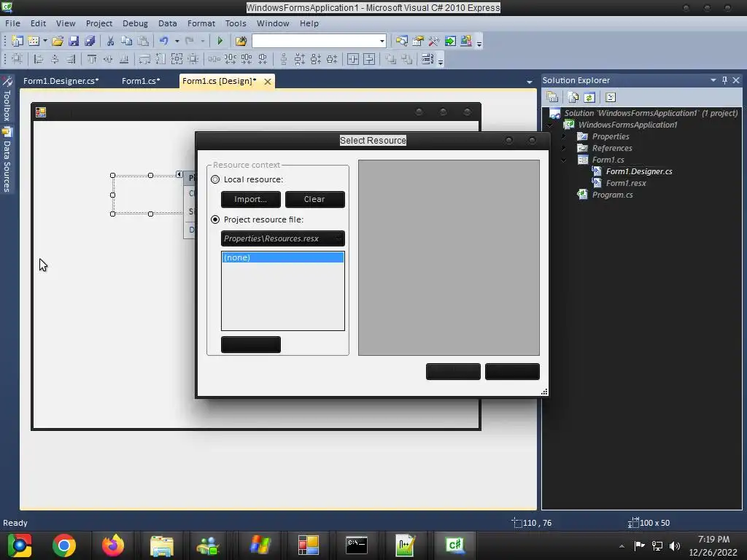747x560 pixels.
Task: Select the Local resource radio button
Action: 215,179
